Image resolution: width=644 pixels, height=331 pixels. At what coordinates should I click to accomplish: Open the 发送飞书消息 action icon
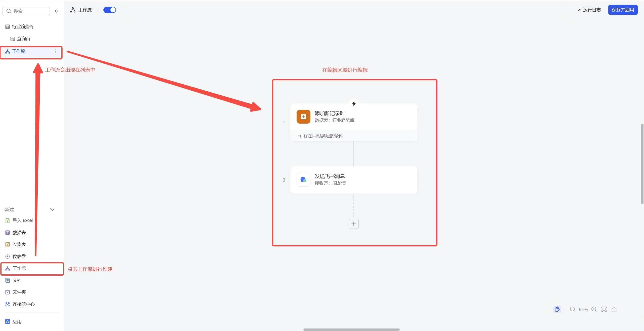pos(303,179)
